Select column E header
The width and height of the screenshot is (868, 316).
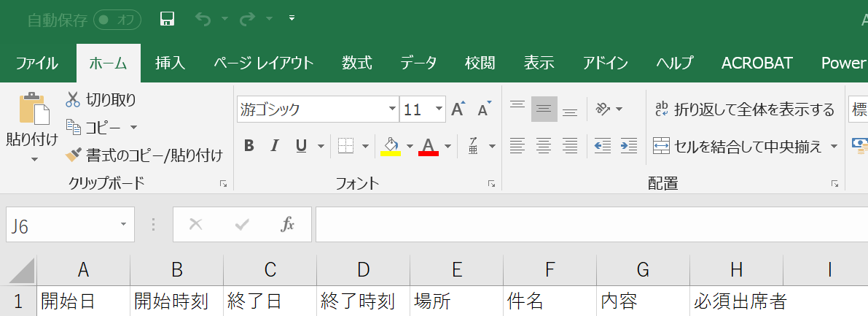pyautogui.click(x=457, y=270)
